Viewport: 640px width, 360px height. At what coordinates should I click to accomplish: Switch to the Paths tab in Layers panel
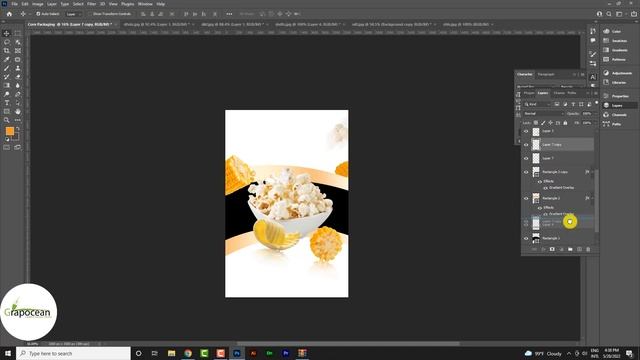pos(572,93)
